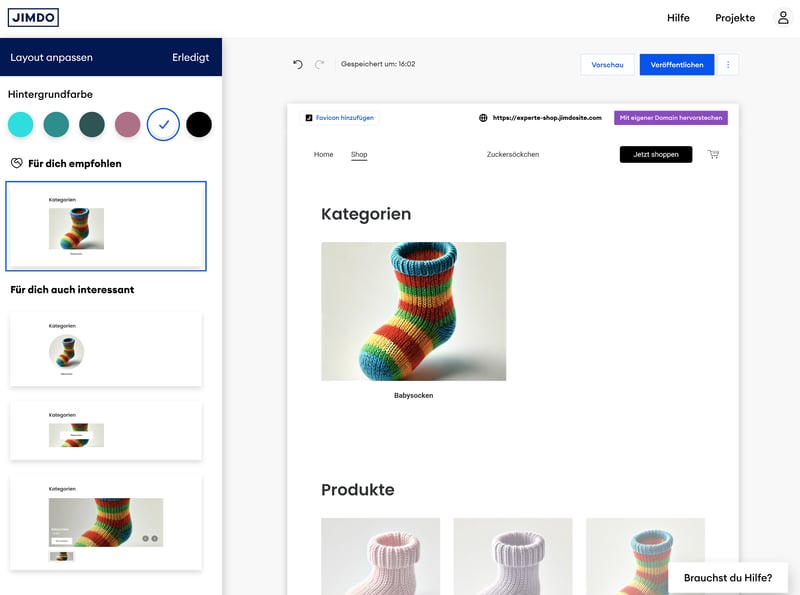Viewport: 800px width, 595px height.
Task: Open the Projekte menu
Action: pos(735,18)
